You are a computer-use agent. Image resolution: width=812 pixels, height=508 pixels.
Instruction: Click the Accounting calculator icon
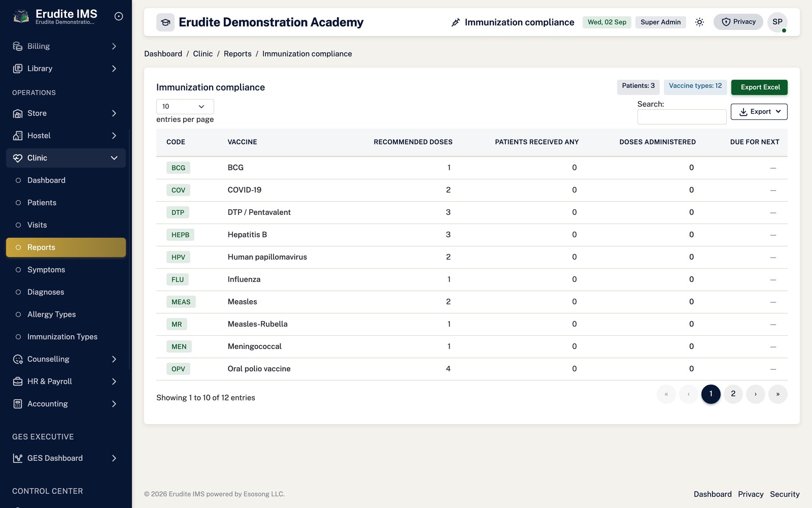tap(18, 404)
